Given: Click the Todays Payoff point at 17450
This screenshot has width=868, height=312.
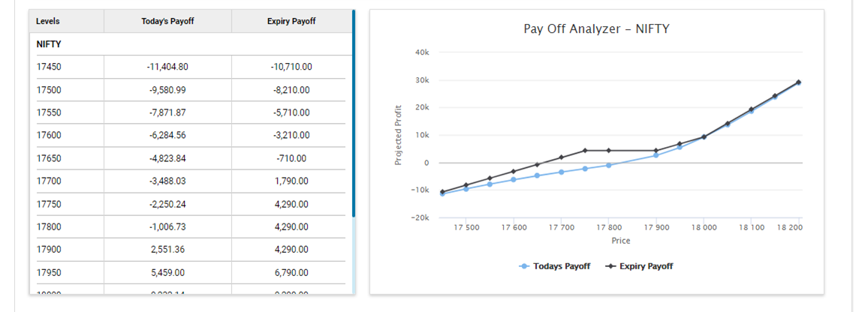Looking at the screenshot, I should (442, 194).
